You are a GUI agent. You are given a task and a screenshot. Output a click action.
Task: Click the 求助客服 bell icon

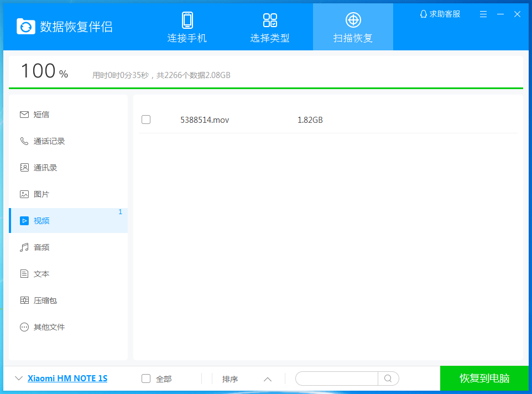pos(423,14)
